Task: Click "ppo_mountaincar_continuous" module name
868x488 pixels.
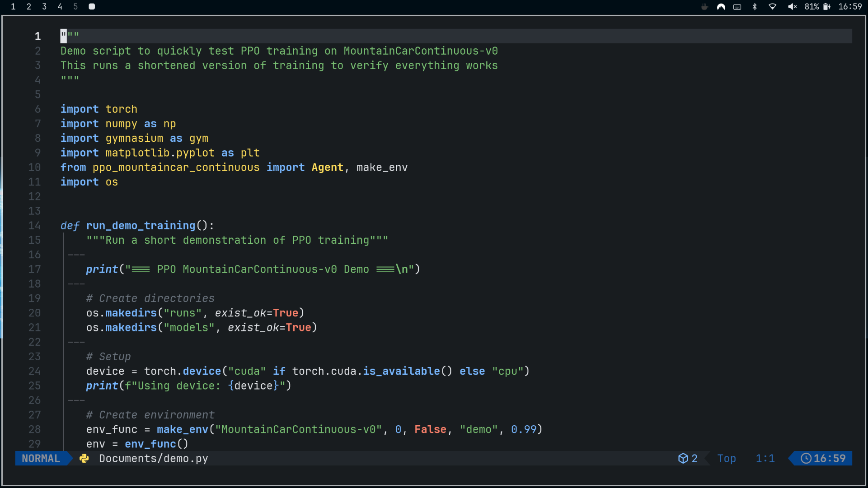Action: click(x=176, y=167)
